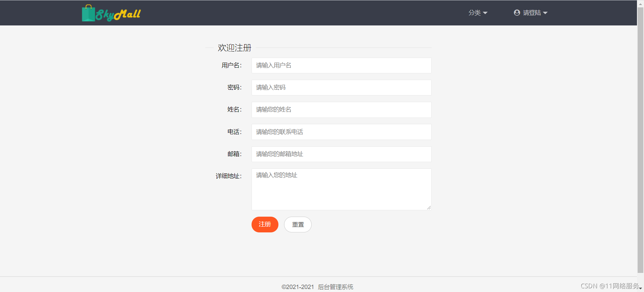The width and height of the screenshot is (644, 292).
Task: Click the 详细地址 address textarea
Action: [341, 189]
